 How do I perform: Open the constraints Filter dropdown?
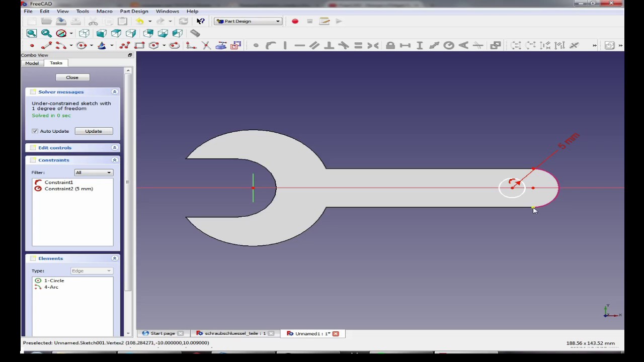coord(94,172)
